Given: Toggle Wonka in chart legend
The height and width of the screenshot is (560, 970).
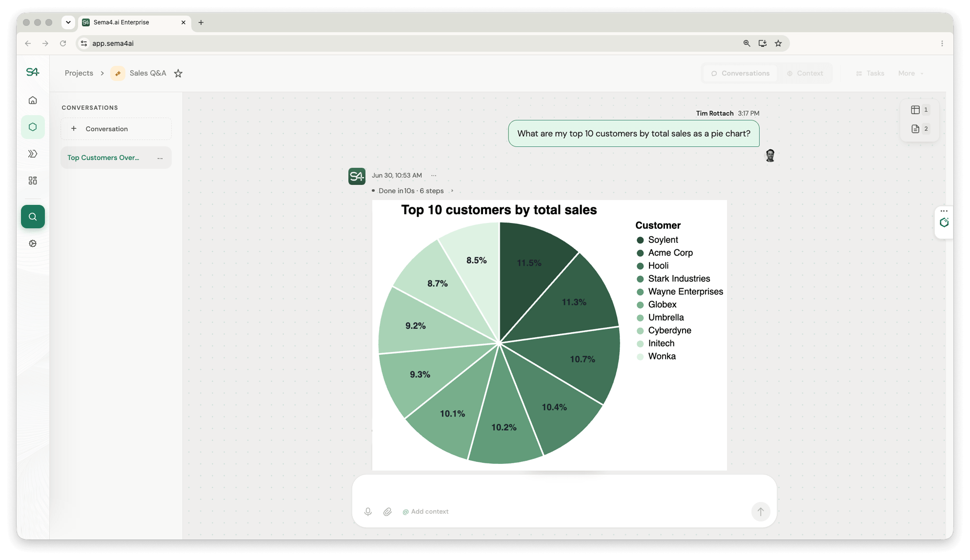Looking at the screenshot, I should click(656, 356).
